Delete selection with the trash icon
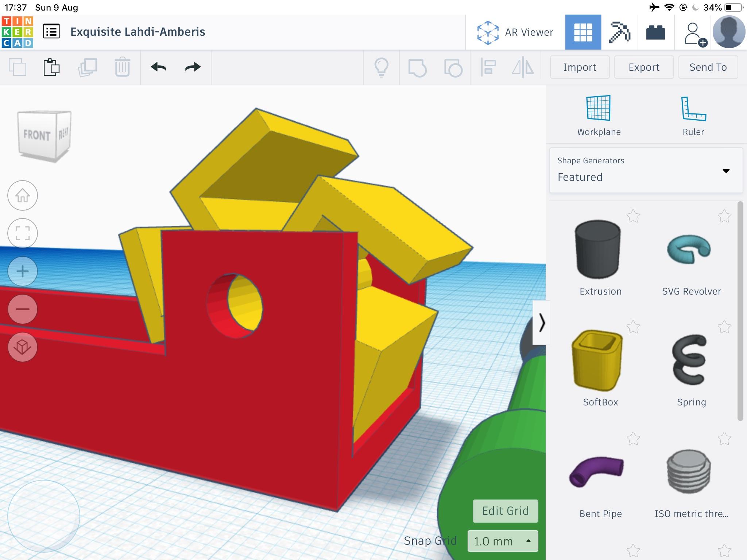Screen dimensions: 747x560 122,67
